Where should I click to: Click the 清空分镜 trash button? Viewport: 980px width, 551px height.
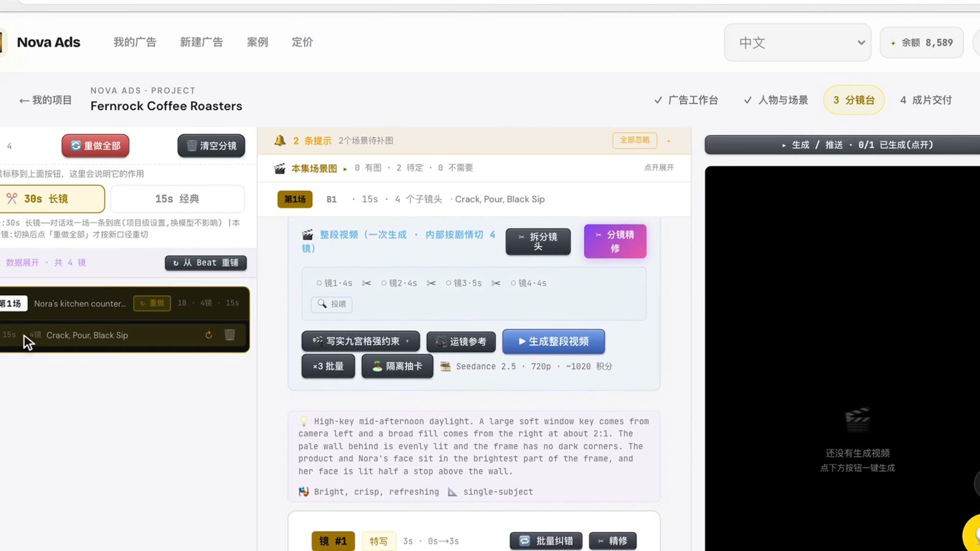click(x=211, y=146)
